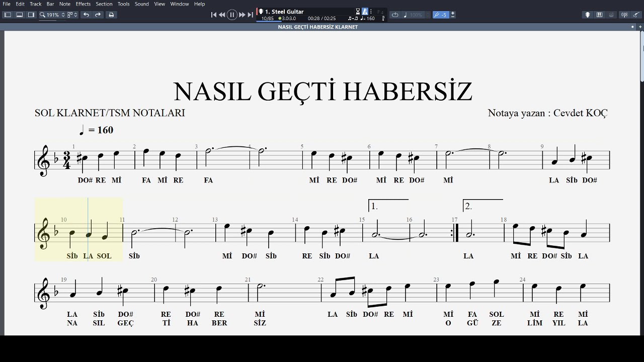Undo the last action
Image resolution: width=644 pixels, height=362 pixels.
pos(87,15)
